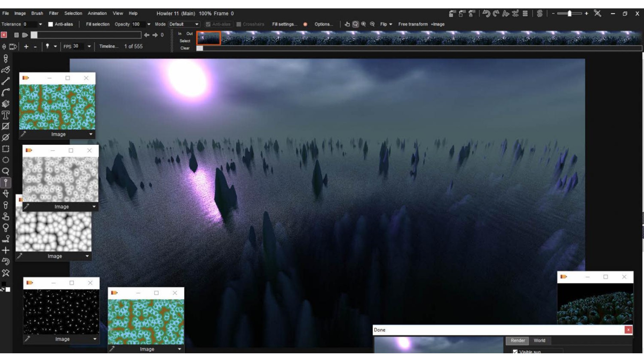644x362 pixels.
Task: Toggle the Visible sun checkbox
Action: tap(515, 351)
